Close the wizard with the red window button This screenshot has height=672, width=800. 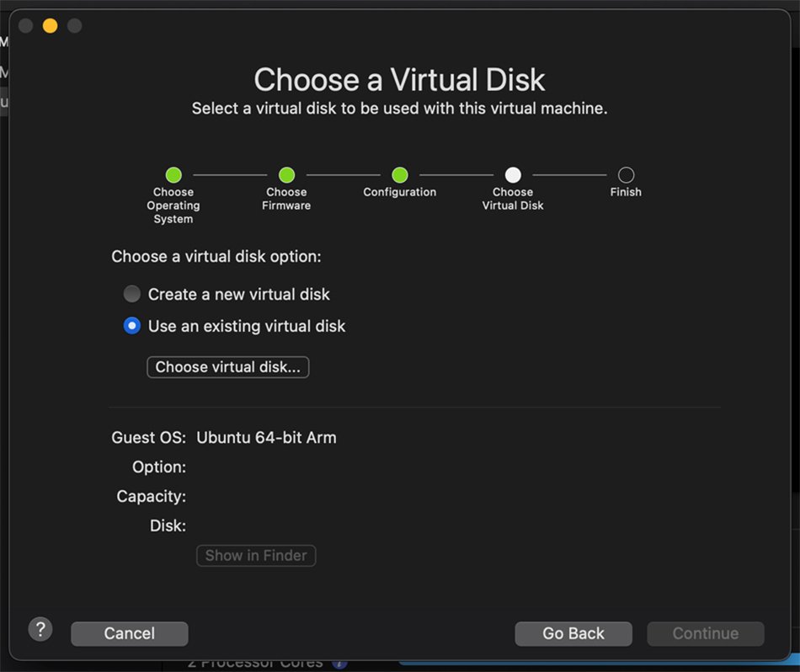point(26,26)
